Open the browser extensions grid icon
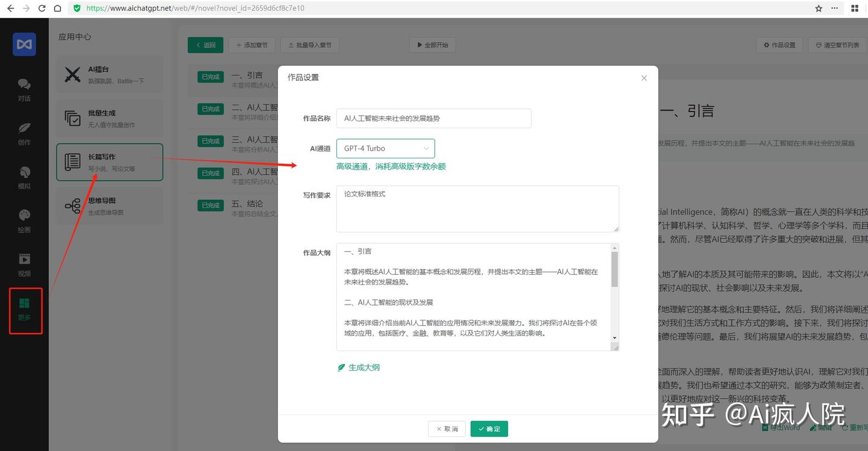 (855, 8)
